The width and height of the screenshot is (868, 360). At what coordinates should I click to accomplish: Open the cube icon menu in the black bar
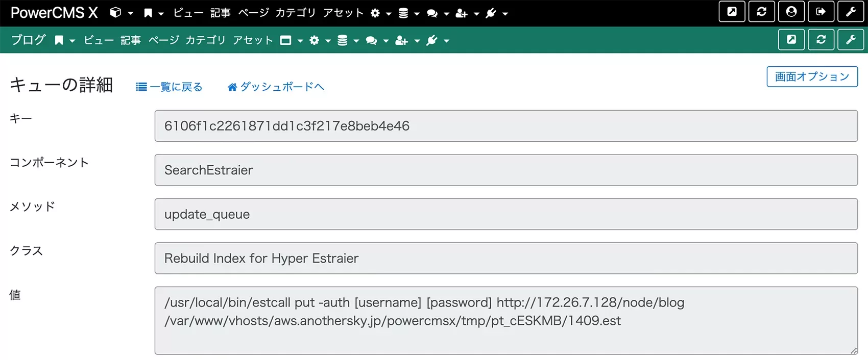tap(116, 13)
